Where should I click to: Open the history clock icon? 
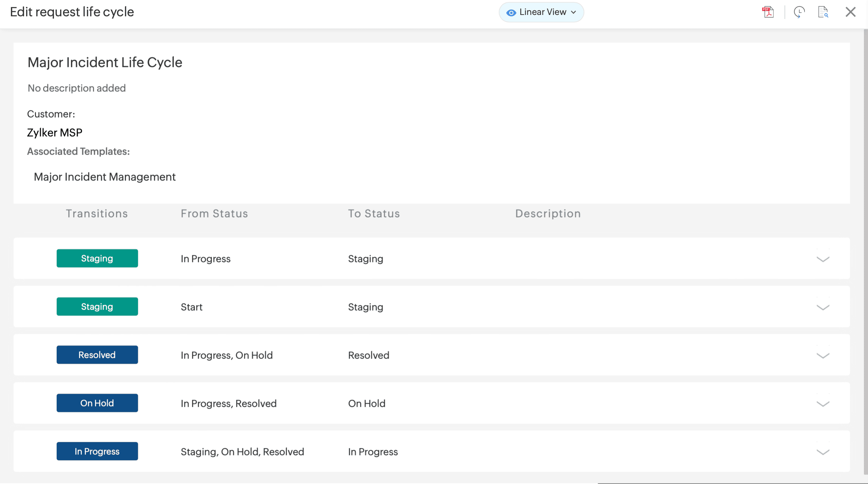[x=799, y=12]
